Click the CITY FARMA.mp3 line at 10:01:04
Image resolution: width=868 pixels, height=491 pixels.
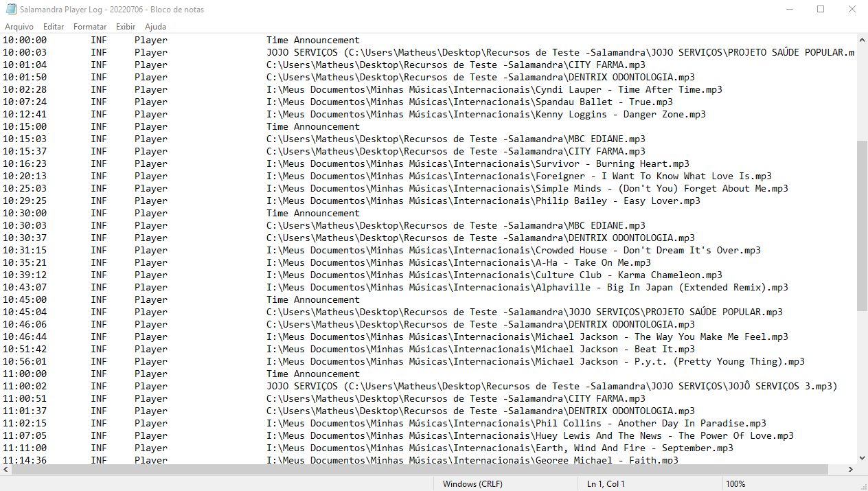click(x=324, y=65)
